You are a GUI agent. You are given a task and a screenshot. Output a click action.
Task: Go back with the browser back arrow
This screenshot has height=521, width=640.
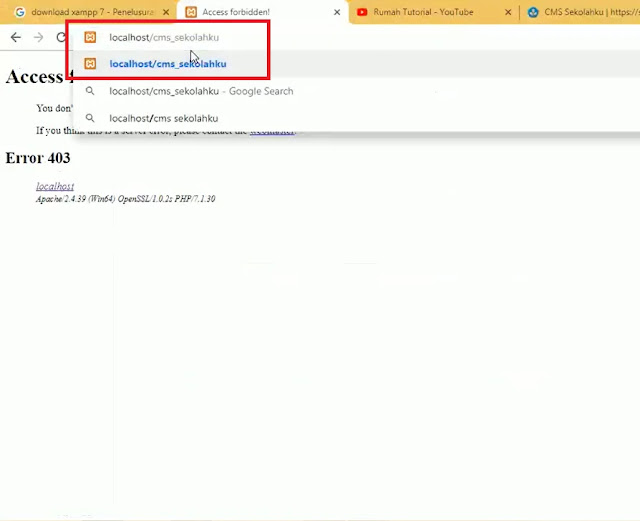(16, 37)
